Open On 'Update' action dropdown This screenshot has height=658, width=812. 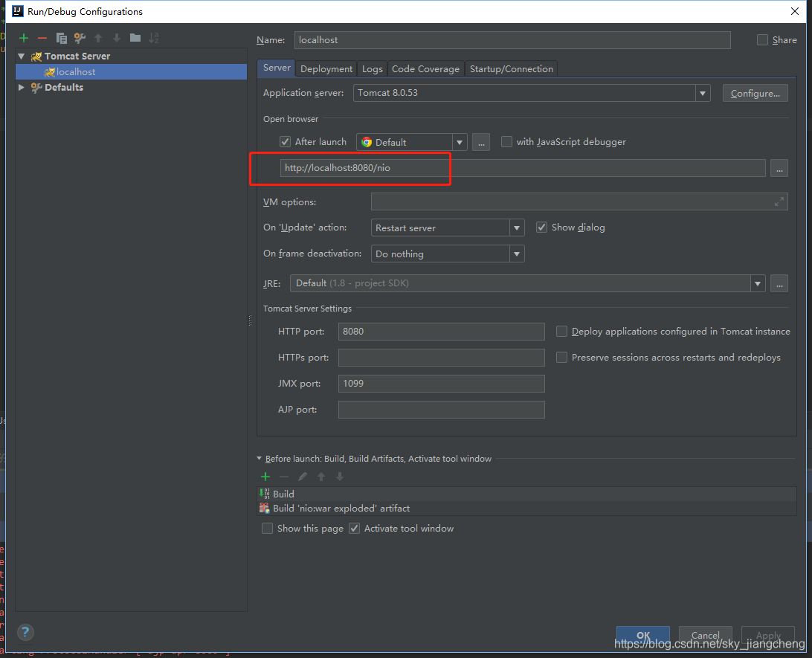pos(516,228)
